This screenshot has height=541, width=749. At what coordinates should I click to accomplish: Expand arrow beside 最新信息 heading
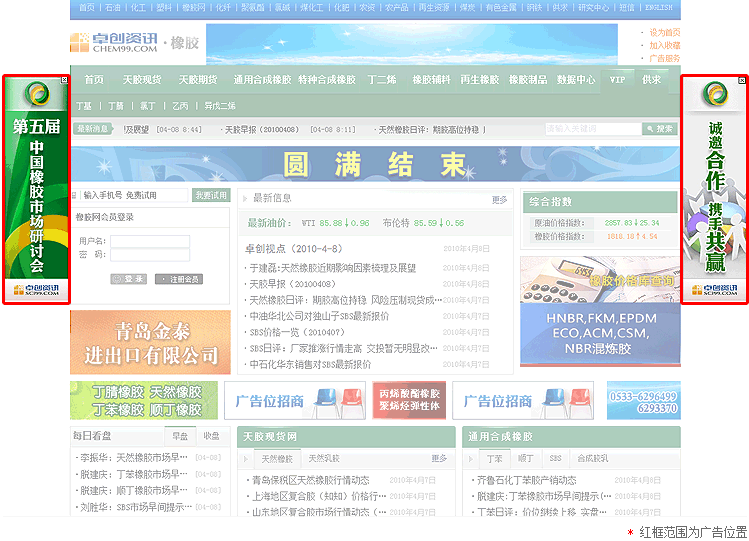245,199
